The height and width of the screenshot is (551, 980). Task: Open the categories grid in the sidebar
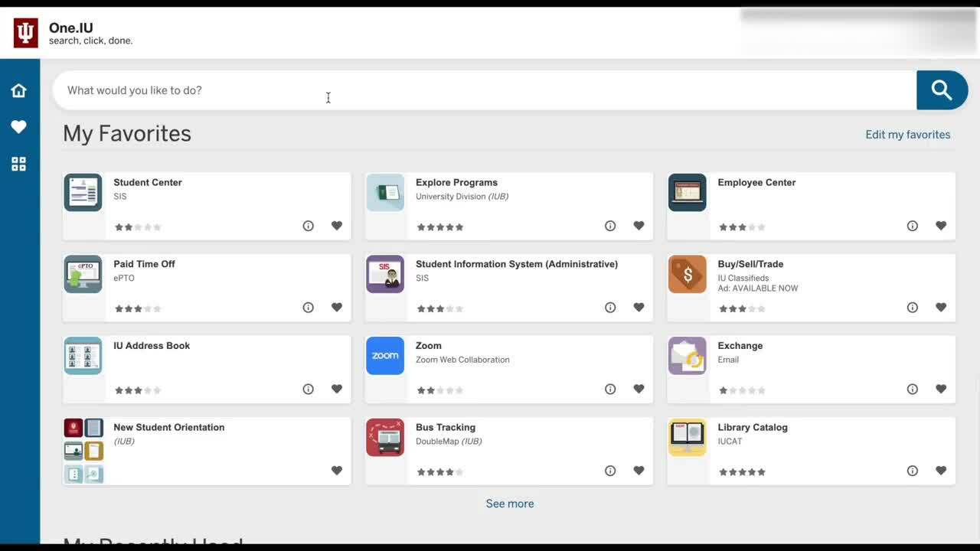tap(19, 164)
